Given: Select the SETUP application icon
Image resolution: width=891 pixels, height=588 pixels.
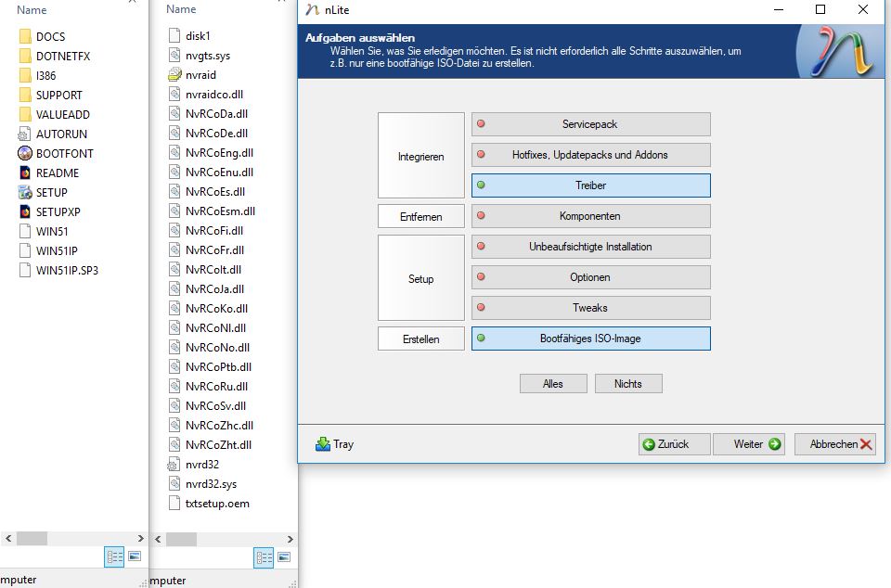Looking at the screenshot, I should pyautogui.click(x=25, y=192).
